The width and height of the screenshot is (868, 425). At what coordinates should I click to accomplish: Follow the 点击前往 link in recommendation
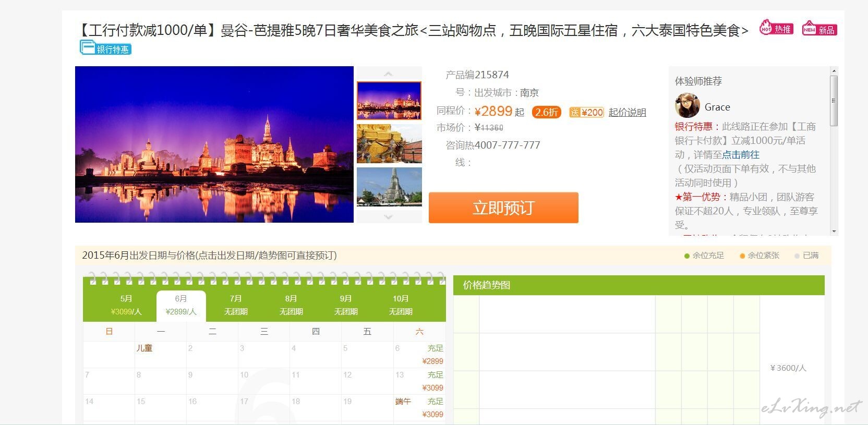coord(741,155)
